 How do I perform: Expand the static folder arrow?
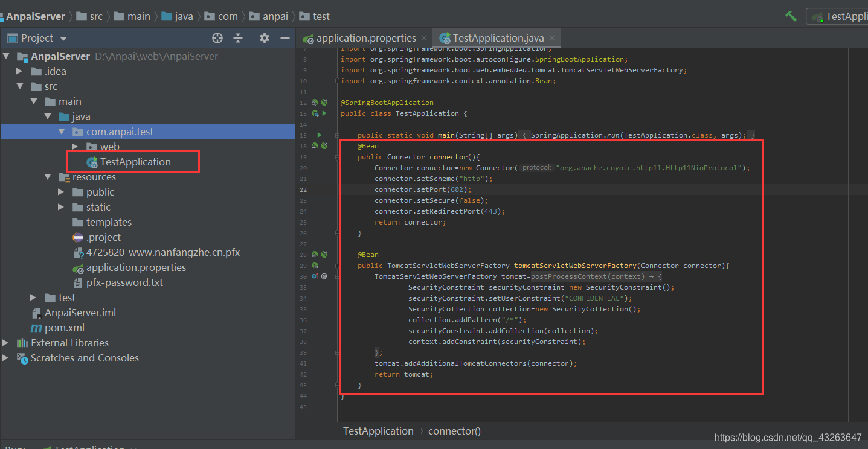(x=62, y=207)
